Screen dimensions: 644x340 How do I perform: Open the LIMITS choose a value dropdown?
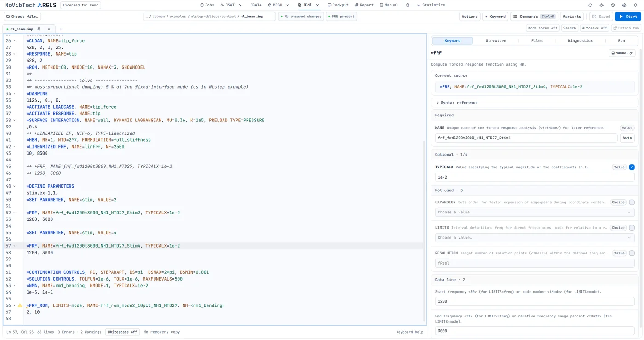pyautogui.click(x=535, y=237)
